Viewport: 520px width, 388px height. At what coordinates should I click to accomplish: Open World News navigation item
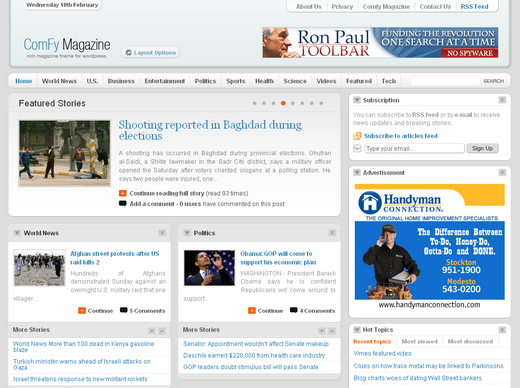point(59,81)
